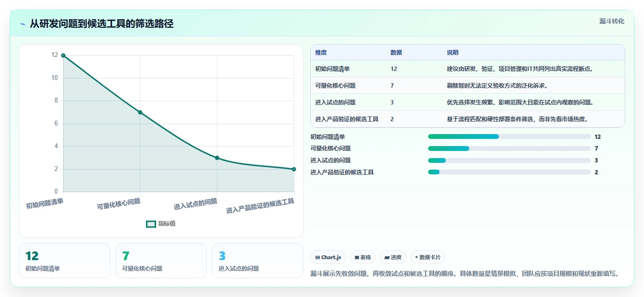644x297 pixels.
Task: Click the description starting 基于流程匹配
Action: pos(517,119)
